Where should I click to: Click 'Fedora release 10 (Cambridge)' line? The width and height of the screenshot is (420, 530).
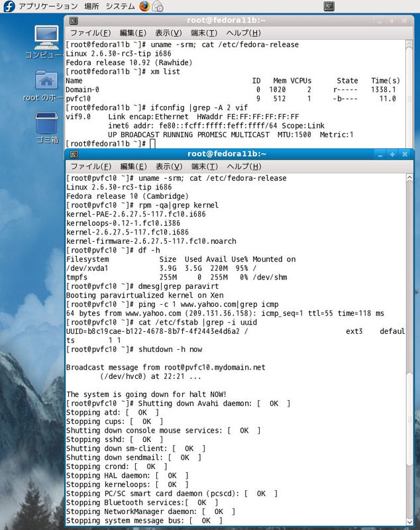(x=127, y=196)
